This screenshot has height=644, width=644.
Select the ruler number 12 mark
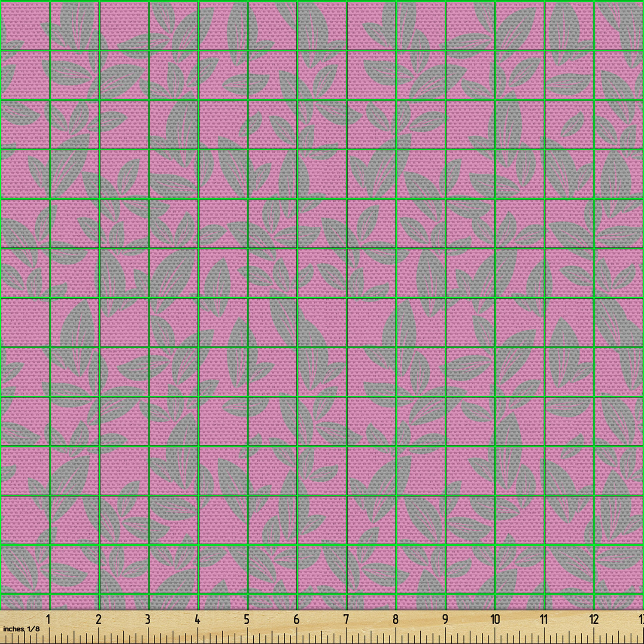(594, 620)
